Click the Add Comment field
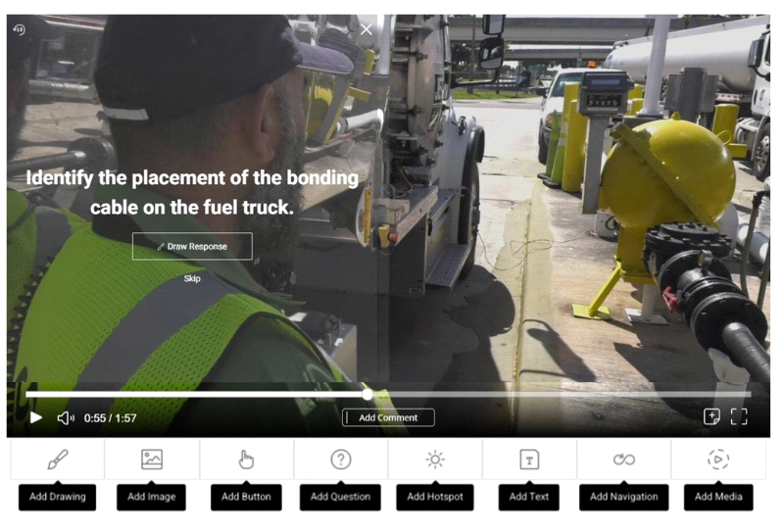The width and height of the screenshot is (784, 532). (388, 418)
